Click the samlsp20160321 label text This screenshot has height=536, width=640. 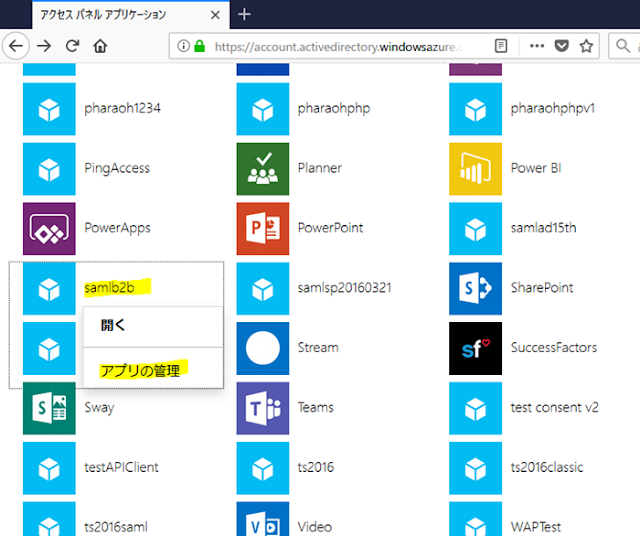(344, 288)
